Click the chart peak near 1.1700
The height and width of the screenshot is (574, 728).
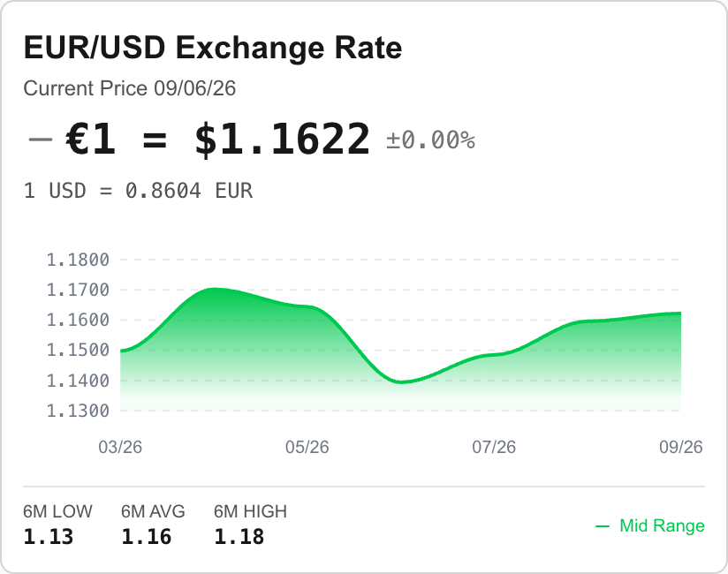(214, 289)
